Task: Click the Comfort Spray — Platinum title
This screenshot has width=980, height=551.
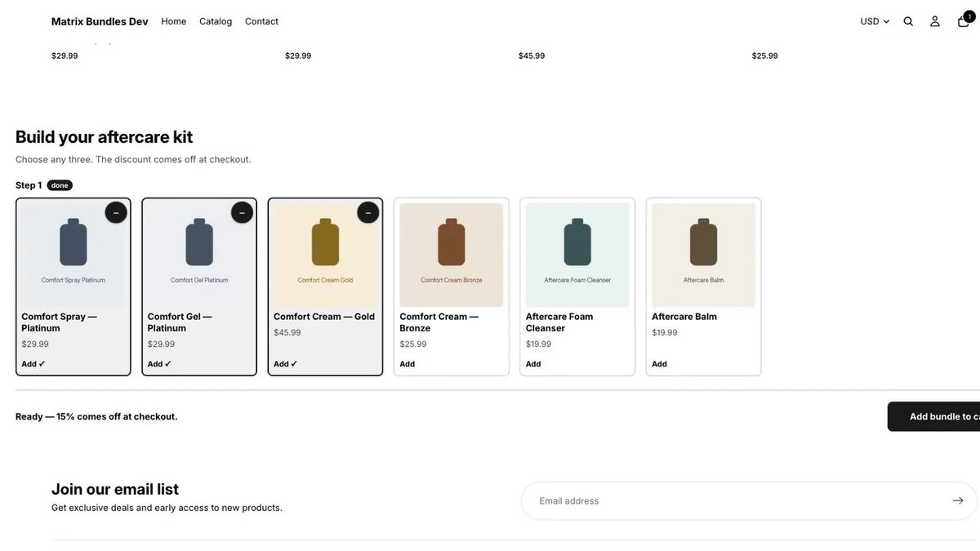Action: [59, 322]
